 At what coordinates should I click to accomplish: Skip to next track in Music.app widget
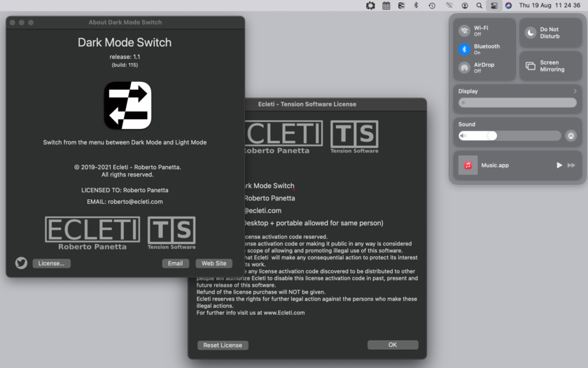coord(571,165)
